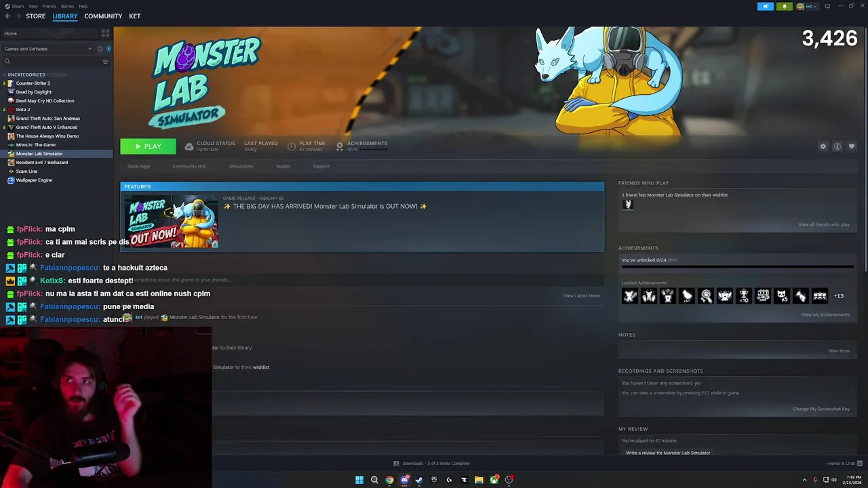Open Epic Games Launcher from taskbar

click(x=434, y=480)
